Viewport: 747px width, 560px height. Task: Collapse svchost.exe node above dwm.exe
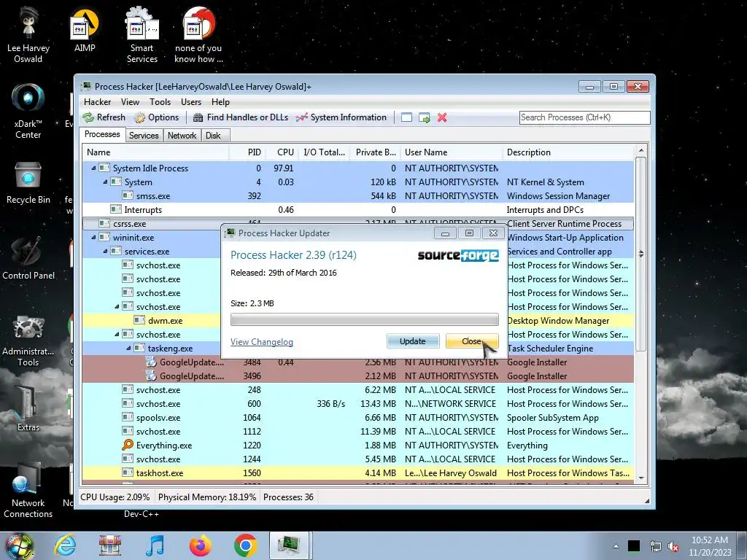coord(117,307)
